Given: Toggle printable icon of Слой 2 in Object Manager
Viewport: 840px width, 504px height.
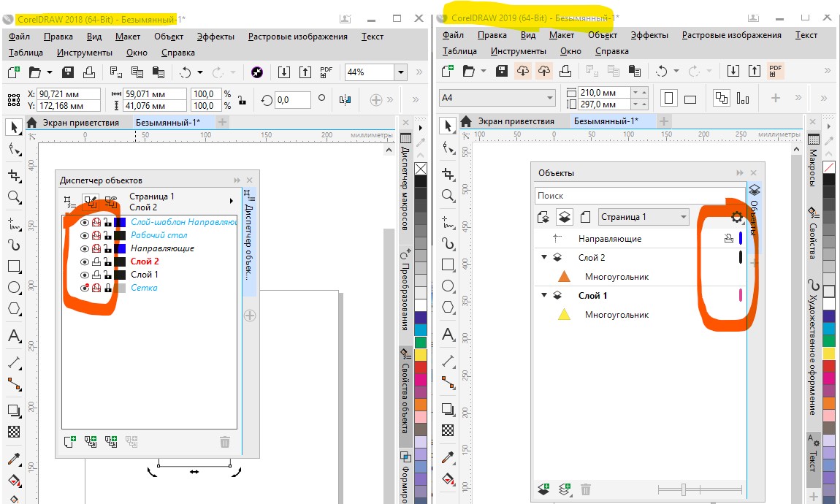Looking at the screenshot, I should coord(96,262).
